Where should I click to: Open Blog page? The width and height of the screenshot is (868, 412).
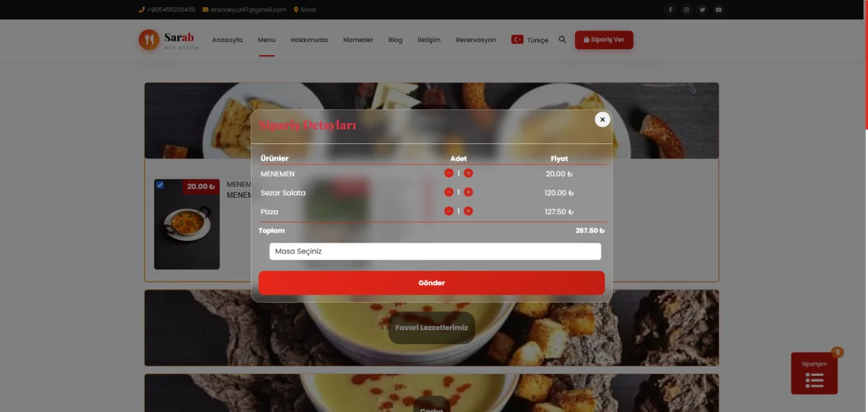tap(395, 40)
